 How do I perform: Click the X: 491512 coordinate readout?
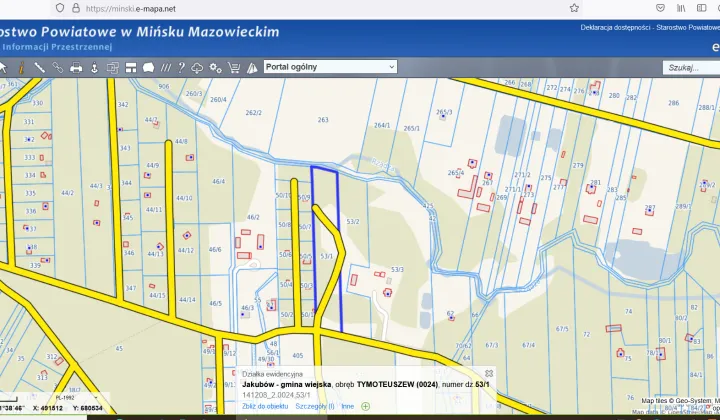tap(48, 408)
